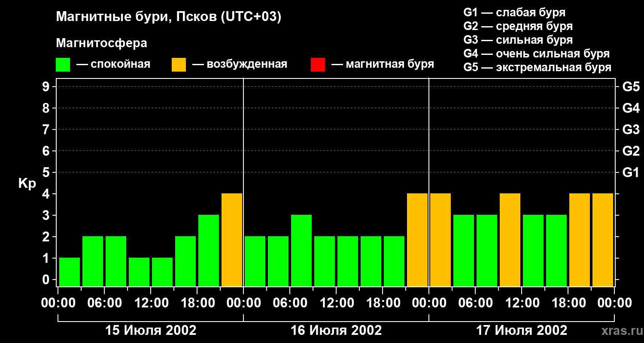Click the right-axis 'G2' label

point(631,151)
